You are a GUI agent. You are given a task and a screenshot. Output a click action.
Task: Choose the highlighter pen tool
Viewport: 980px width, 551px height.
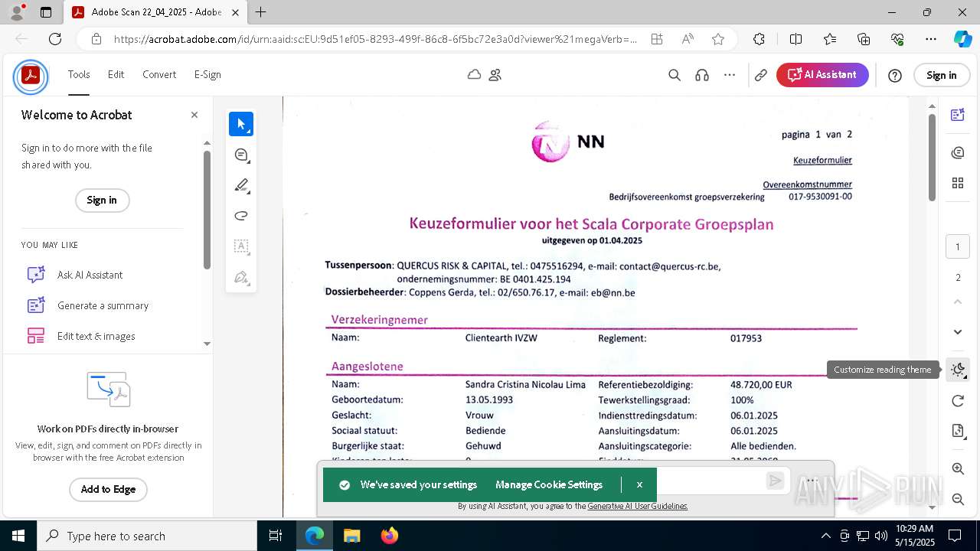coord(241,185)
